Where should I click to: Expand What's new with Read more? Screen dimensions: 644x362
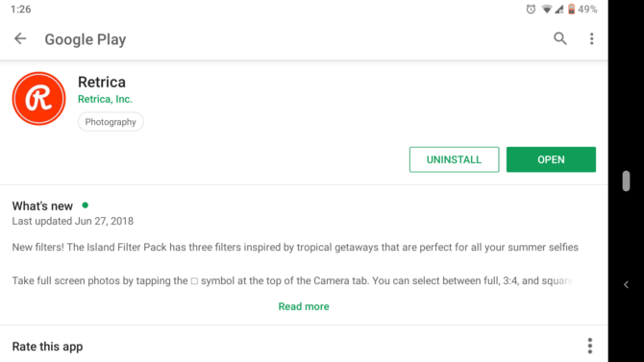pyautogui.click(x=304, y=306)
